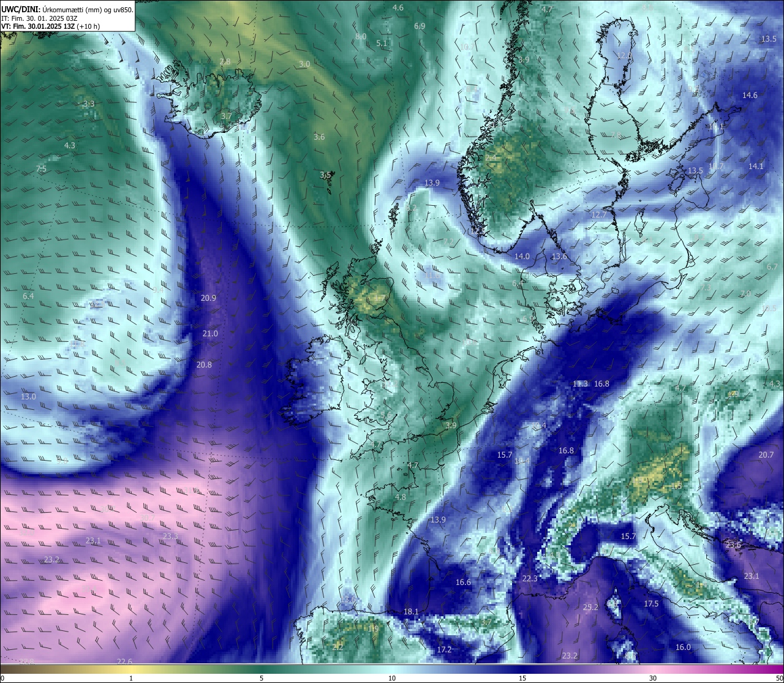Screen dimensions: 784x683
Task: Click the 17.5 value label
Action: tap(651, 604)
